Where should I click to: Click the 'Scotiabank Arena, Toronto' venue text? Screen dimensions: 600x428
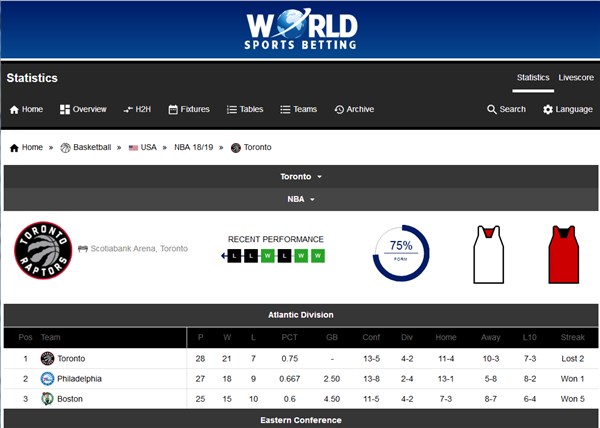(x=139, y=249)
